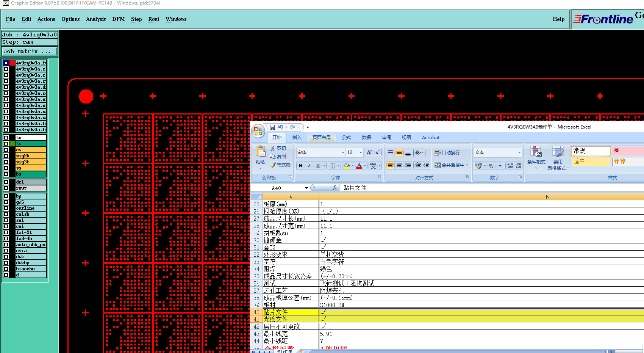This screenshot has height=353, width=644.
Task: Click Increase Indent icon
Action: (x=427, y=165)
